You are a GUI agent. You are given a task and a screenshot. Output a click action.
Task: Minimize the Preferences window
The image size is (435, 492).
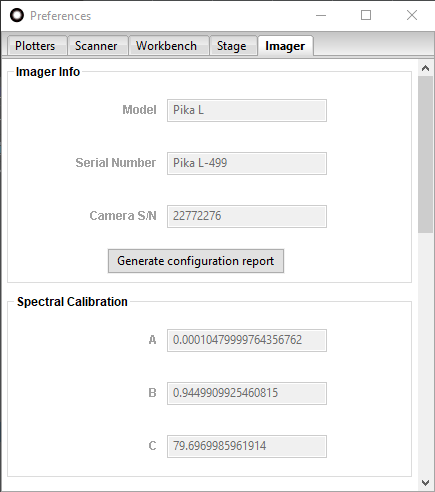point(321,15)
